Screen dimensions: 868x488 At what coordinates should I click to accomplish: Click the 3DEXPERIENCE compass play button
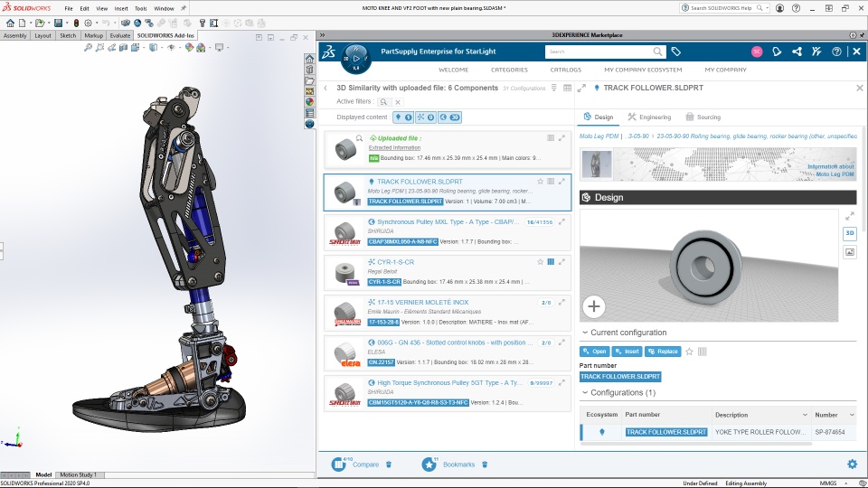click(356, 58)
